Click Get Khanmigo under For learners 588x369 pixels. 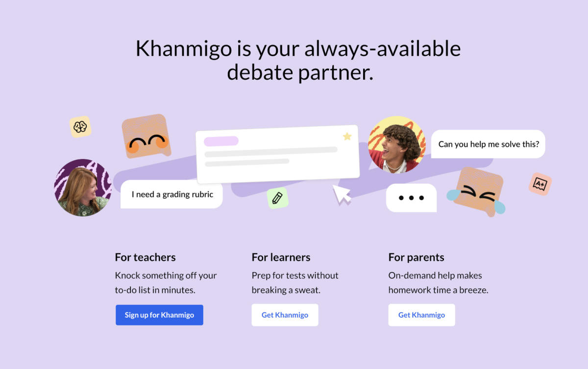(x=285, y=315)
